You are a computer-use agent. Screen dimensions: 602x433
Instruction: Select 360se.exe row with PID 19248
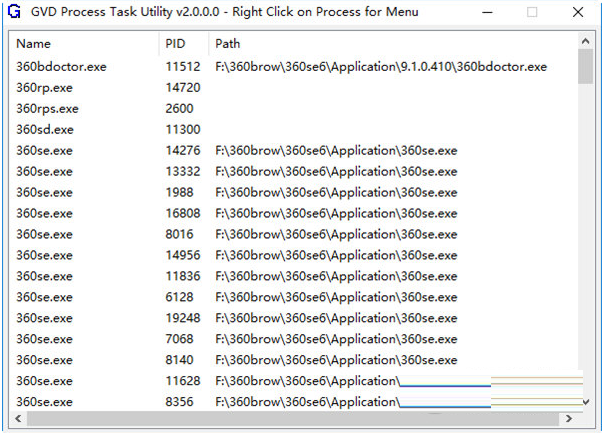[293, 318]
